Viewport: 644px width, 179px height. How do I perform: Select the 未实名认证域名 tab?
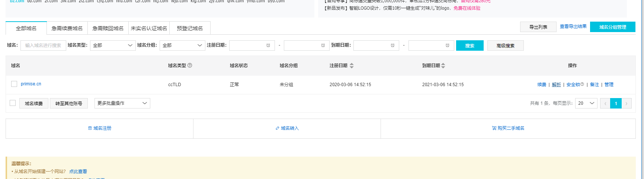coord(149,28)
